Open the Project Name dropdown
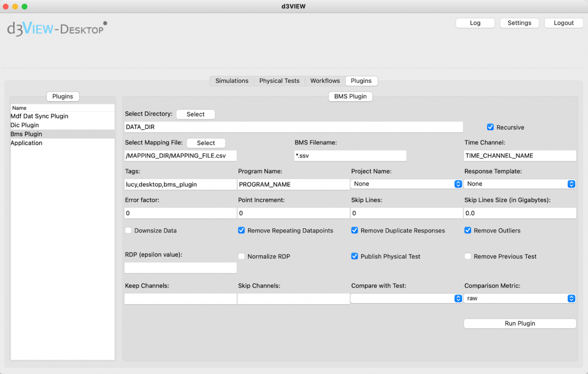This screenshot has width=588, height=374. [x=406, y=184]
